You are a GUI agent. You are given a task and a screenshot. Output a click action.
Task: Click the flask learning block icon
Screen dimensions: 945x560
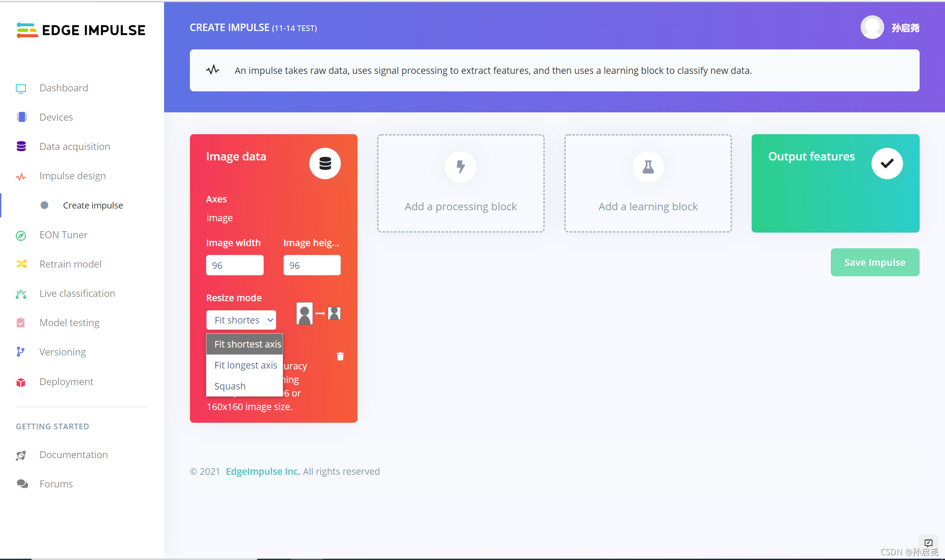(x=648, y=167)
